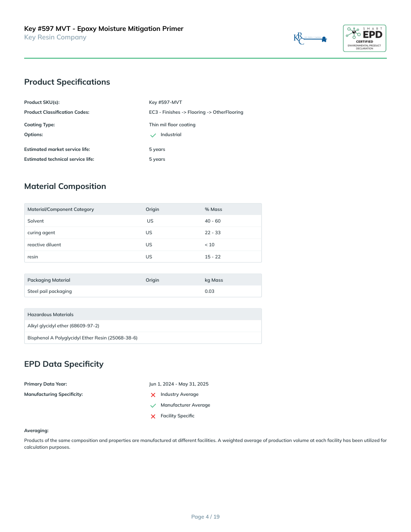Click the red X beside Industry Average
This screenshot has width=411, height=532.
[x=153, y=395]
